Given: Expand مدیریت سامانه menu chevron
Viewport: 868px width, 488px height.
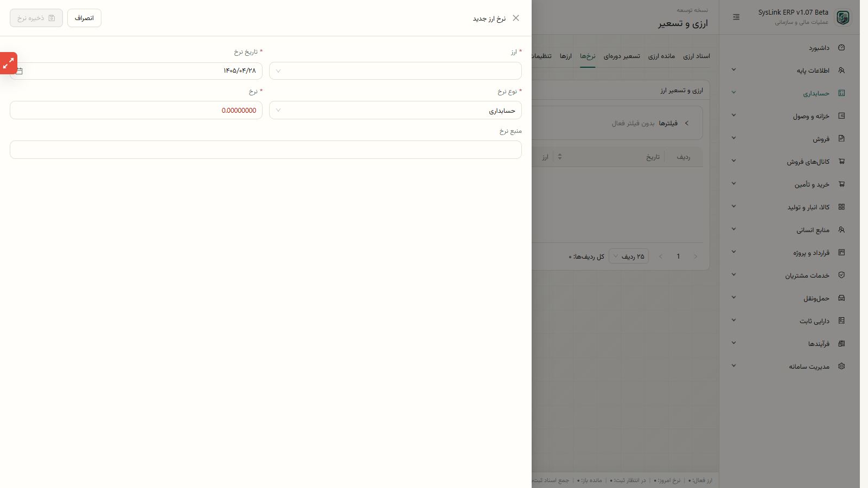Looking at the screenshot, I should point(733,365).
